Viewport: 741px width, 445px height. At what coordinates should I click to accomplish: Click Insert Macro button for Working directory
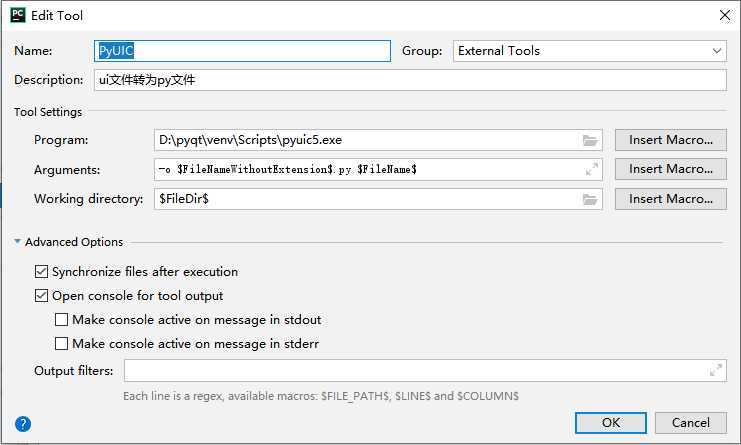(x=671, y=199)
